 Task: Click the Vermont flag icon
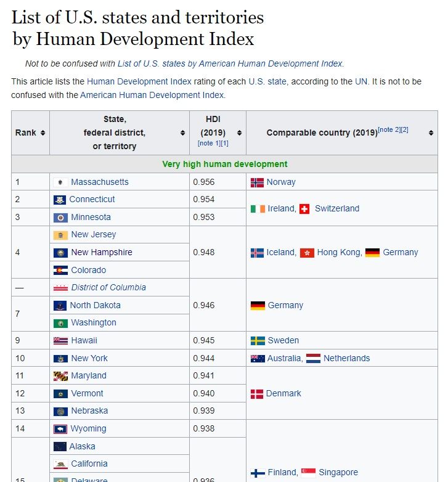pyautogui.click(x=60, y=394)
